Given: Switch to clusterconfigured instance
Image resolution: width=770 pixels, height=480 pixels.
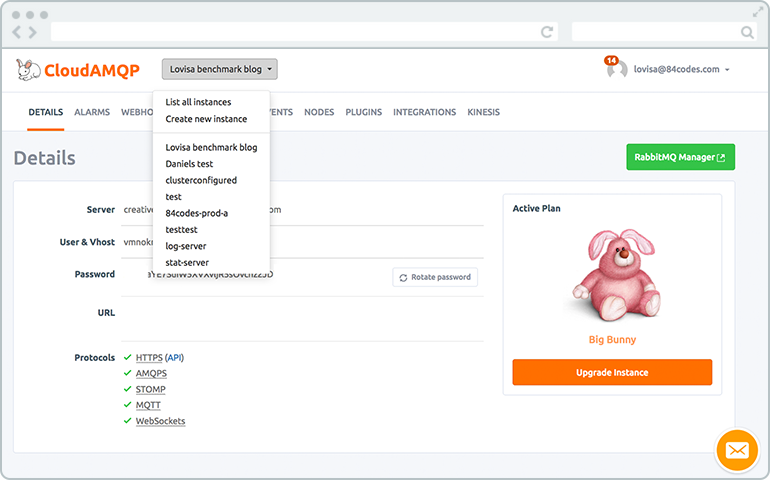Looking at the screenshot, I should 201,180.
